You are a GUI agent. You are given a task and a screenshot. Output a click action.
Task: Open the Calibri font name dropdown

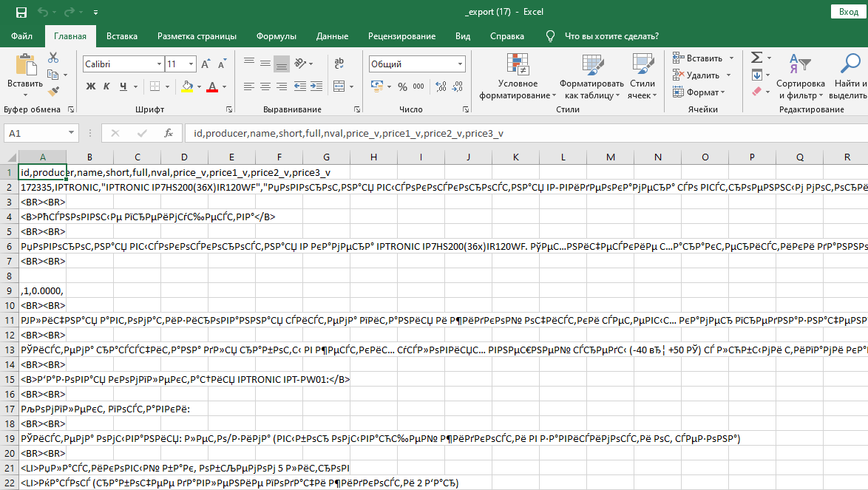pyautogui.click(x=159, y=64)
